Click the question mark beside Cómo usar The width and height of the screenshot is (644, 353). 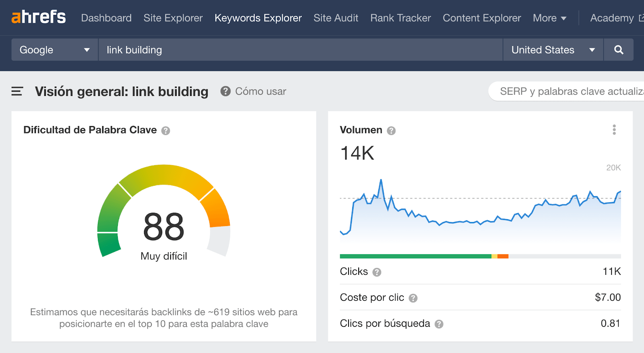click(x=225, y=91)
